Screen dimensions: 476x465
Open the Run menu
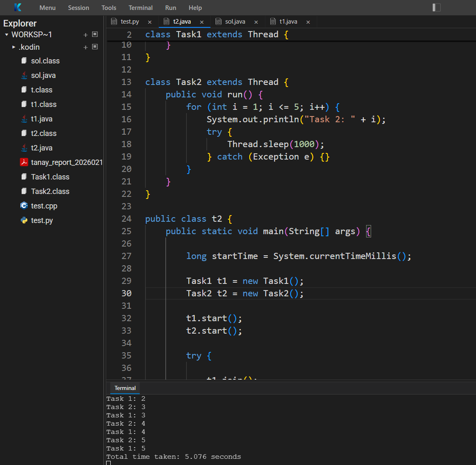[170, 7]
